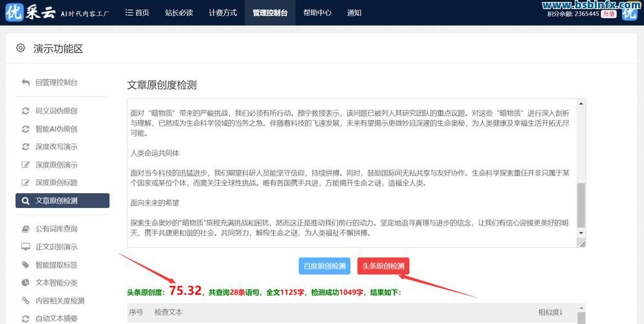
Task: Open the 通知 menu item
Action: click(x=354, y=13)
